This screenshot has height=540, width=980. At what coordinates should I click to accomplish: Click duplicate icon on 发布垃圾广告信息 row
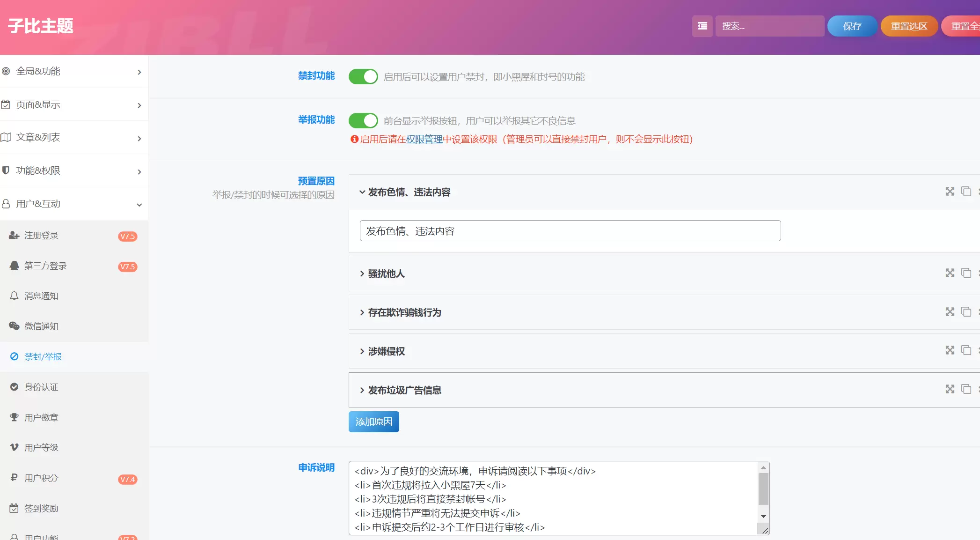point(966,389)
